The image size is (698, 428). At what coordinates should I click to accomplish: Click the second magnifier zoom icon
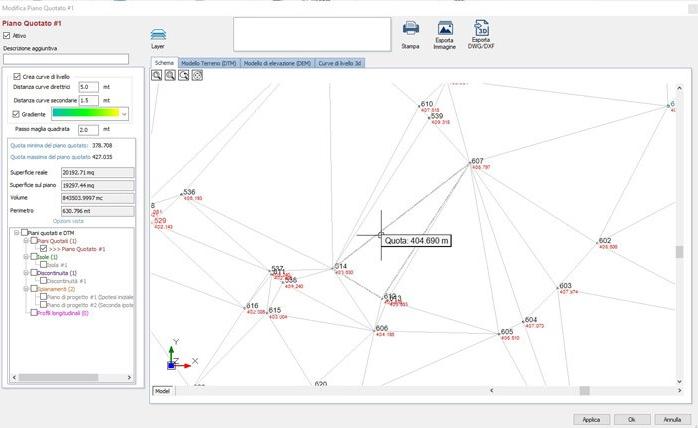click(x=171, y=75)
